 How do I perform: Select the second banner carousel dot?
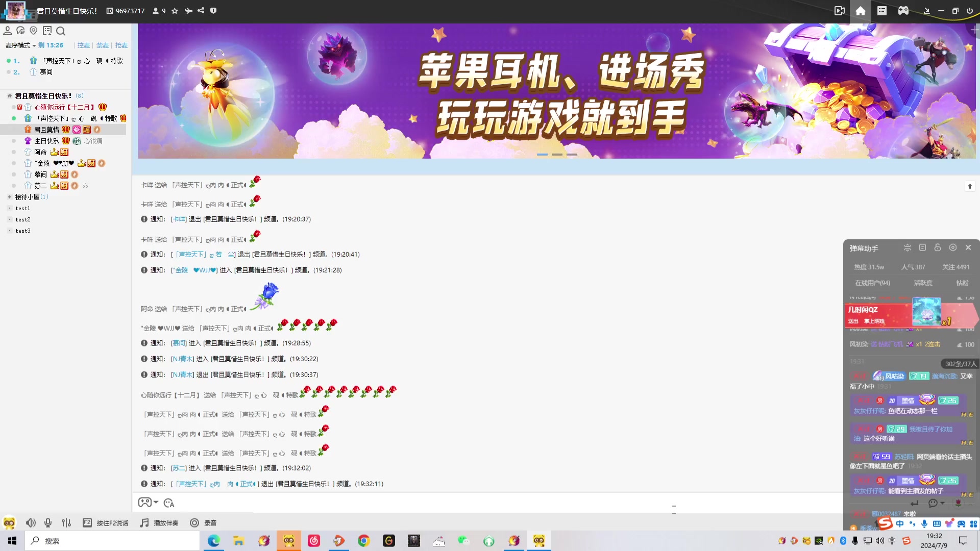click(557, 154)
